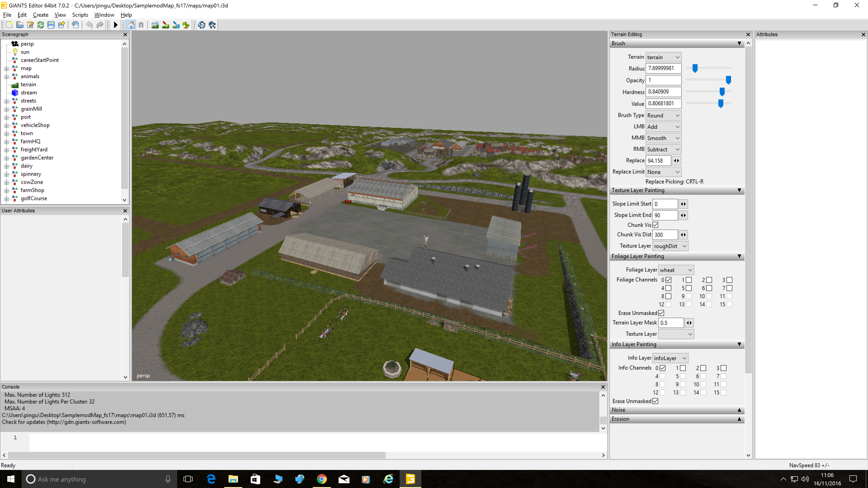This screenshot has height=488, width=868.
Task: Click the Radius value input field
Action: pyautogui.click(x=663, y=68)
